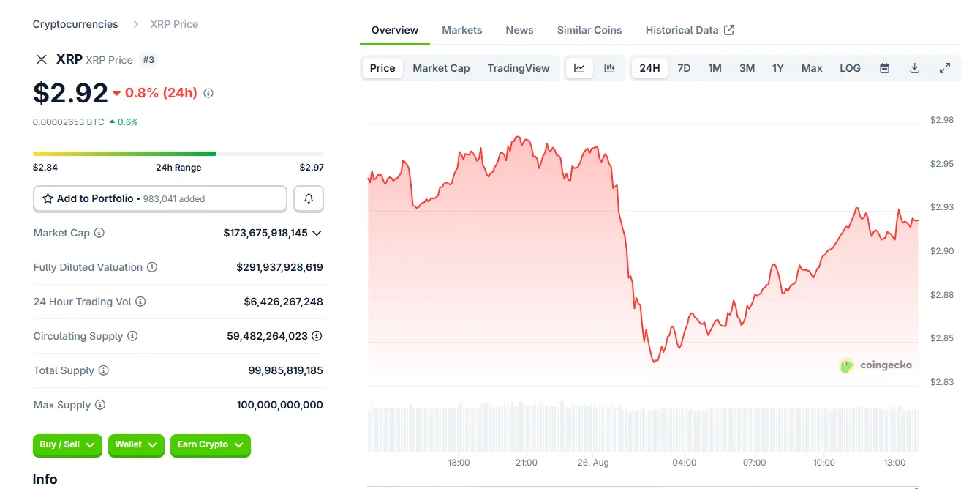Screen dimensions: 980x489
Task: Expand chart to fullscreen
Action: pos(944,68)
